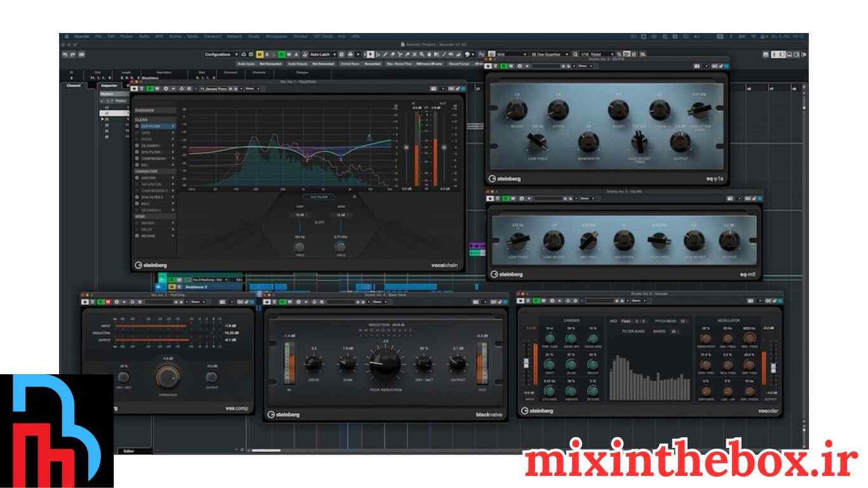Click the FX_General Phone preset field
The image size is (868, 488).
point(214,88)
